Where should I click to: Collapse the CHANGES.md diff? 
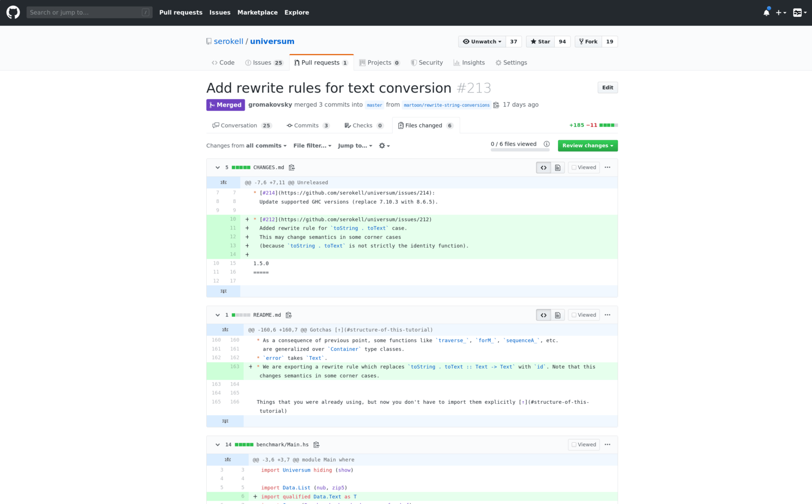click(218, 168)
